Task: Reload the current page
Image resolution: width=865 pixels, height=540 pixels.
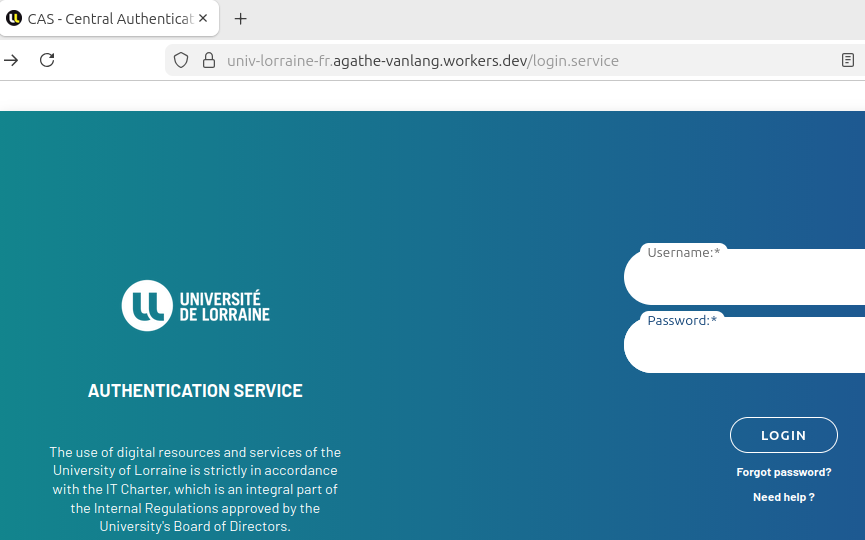Action: [47, 60]
